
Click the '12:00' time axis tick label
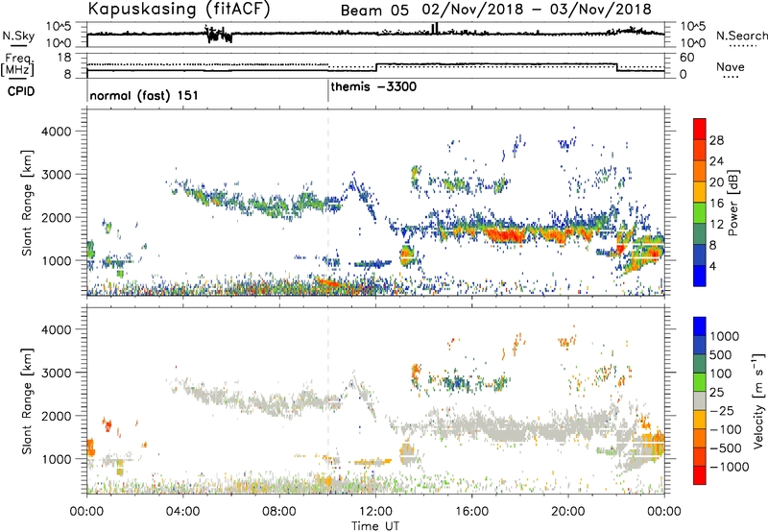click(x=375, y=512)
